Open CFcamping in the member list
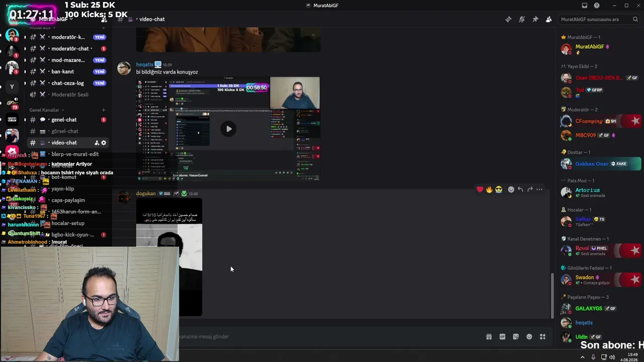This screenshot has height=362, width=644. [x=599, y=121]
